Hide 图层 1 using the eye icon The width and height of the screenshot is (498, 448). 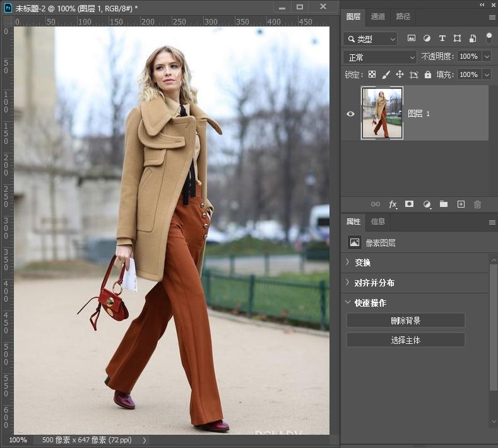coord(351,114)
